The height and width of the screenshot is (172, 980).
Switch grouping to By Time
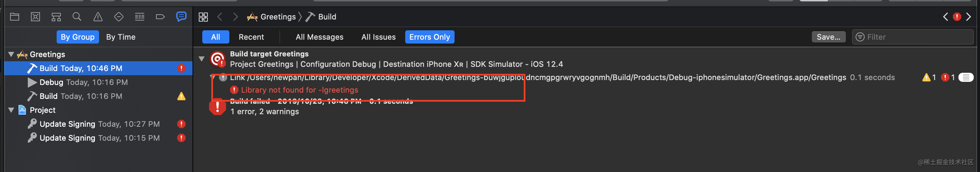[121, 37]
